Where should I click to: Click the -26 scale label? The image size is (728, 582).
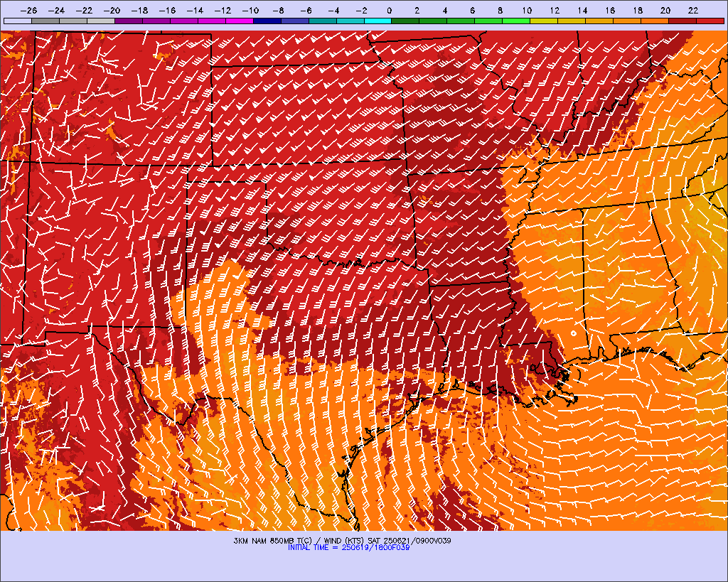[x=28, y=11]
